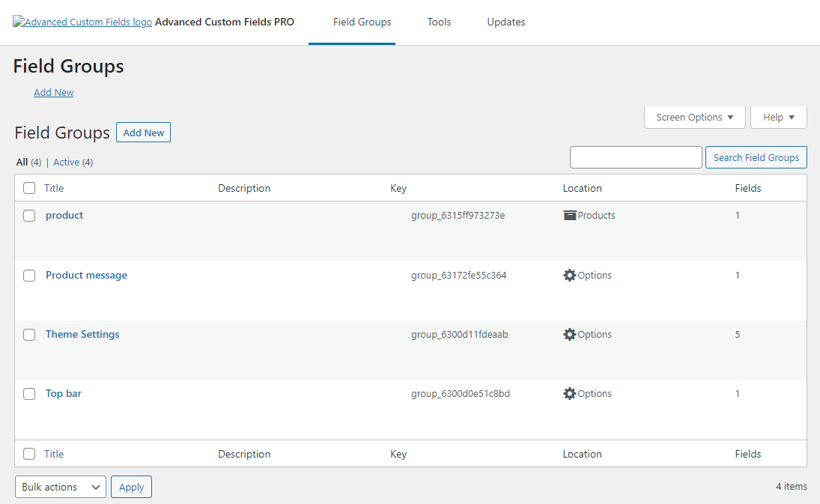
Task: Select the Theme Settings row checkbox
Action: pyautogui.click(x=29, y=335)
